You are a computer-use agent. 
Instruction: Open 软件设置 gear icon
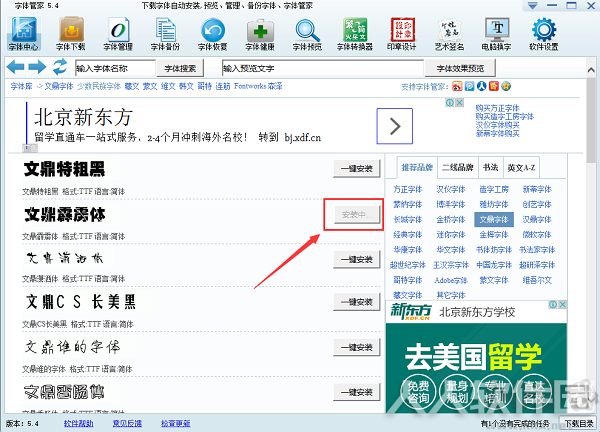(544, 34)
